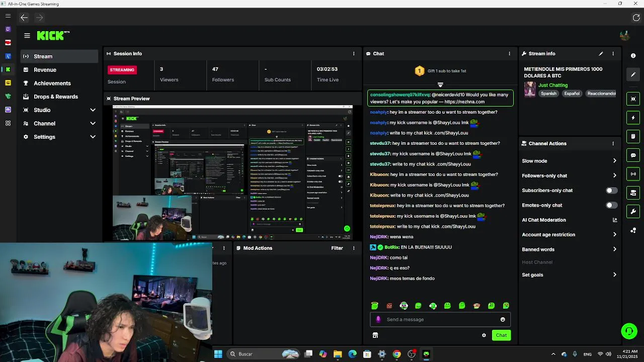Open Account age restriction options

569,234
